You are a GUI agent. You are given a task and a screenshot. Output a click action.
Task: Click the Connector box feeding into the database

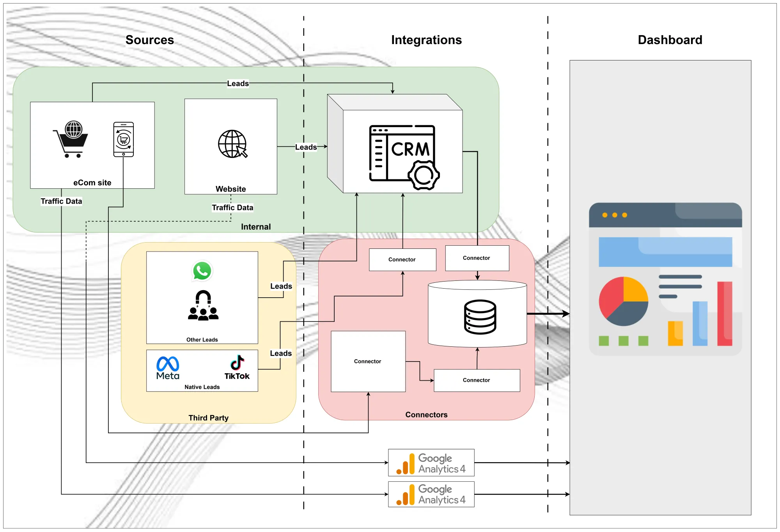(x=477, y=258)
